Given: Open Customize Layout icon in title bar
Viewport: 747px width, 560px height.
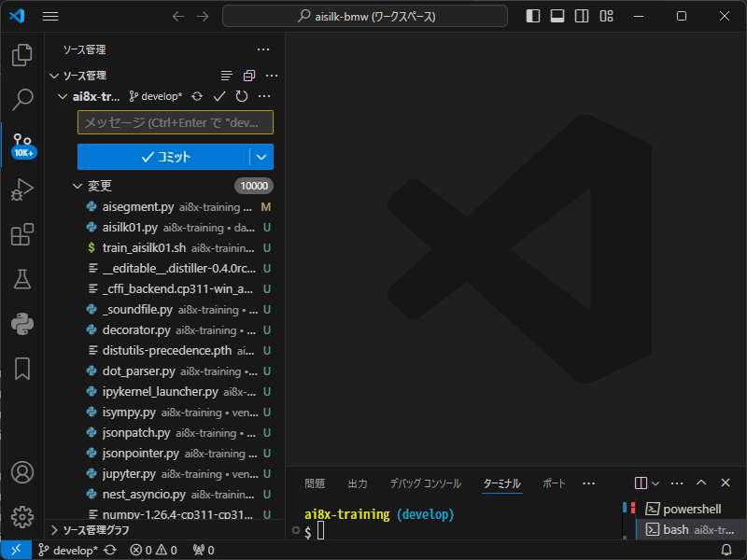Looking at the screenshot, I should click(606, 16).
